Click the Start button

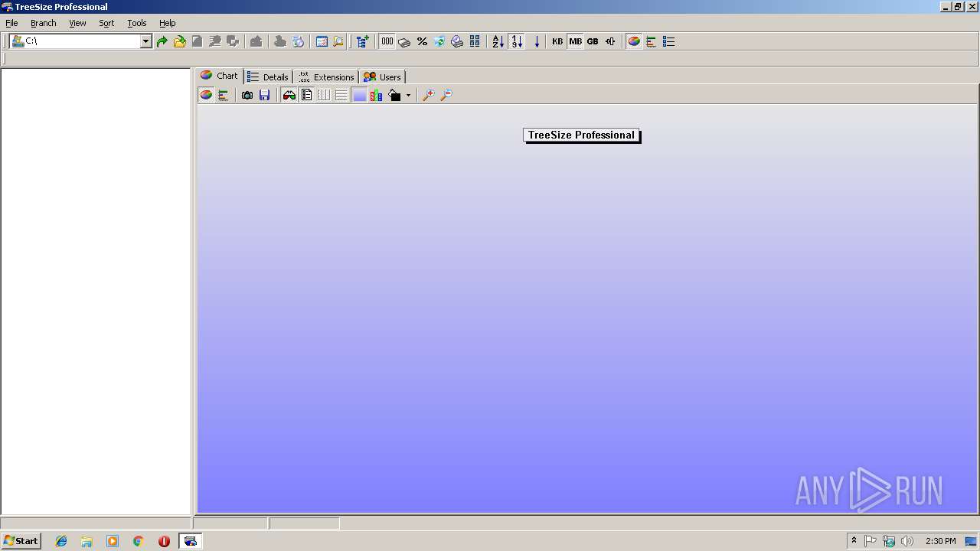[x=21, y=540]
